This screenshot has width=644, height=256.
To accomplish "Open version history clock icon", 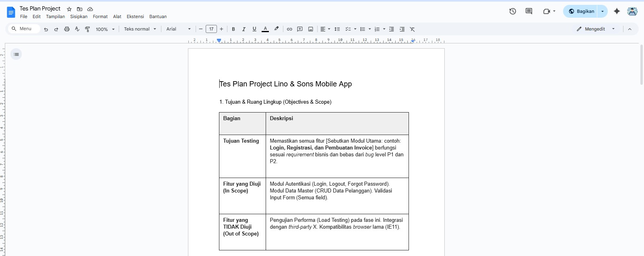I will [x=512, y=11].
